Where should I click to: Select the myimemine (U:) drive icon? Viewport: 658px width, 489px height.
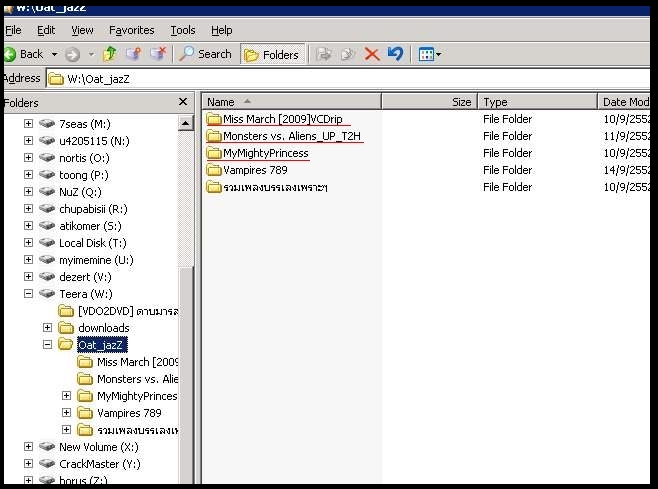(x=47, y=259)
